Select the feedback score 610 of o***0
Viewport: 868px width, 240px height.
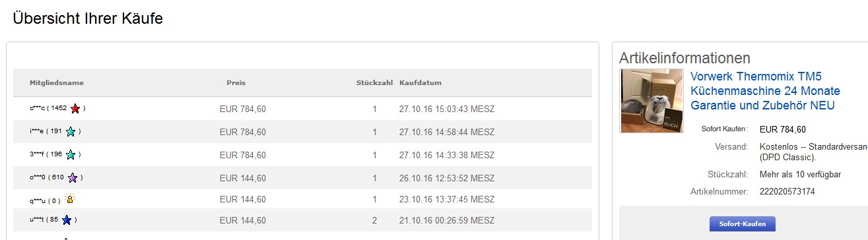[x=58, y=178]
